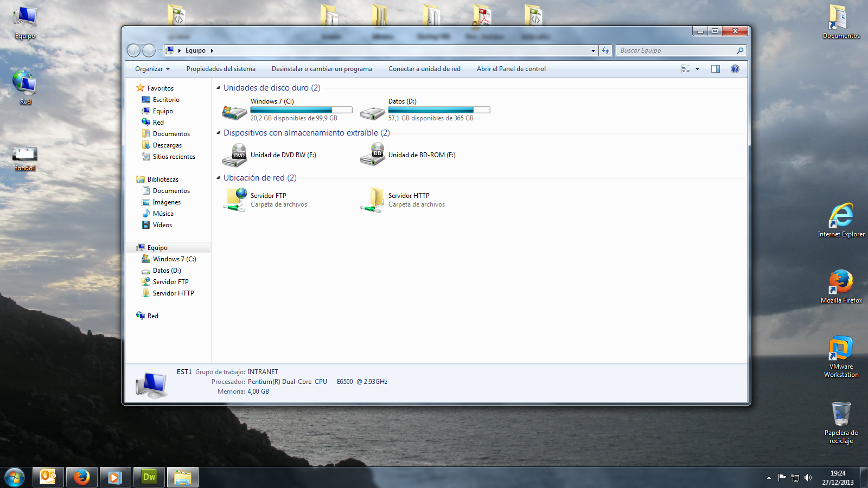Open the Servidor FTP network location
Image resolution: width=868 pixels, height=488 pixels.
(234, 200)
